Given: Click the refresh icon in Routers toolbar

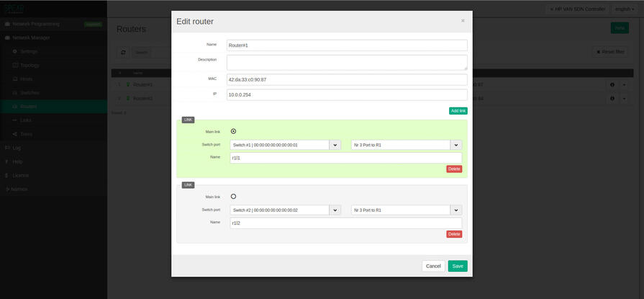Looking at the screenshot, I should 123,53.
